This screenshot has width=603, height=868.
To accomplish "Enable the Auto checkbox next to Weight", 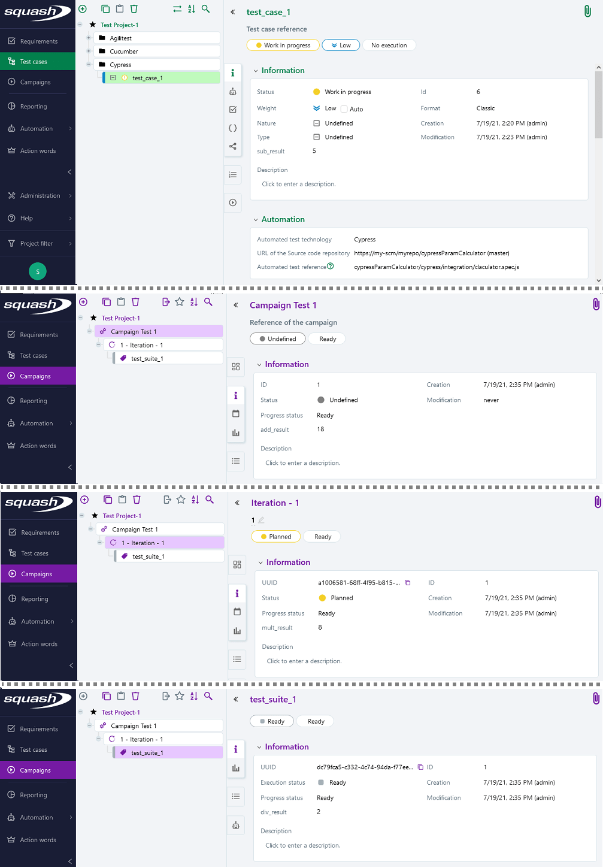I will coord(344,108).
